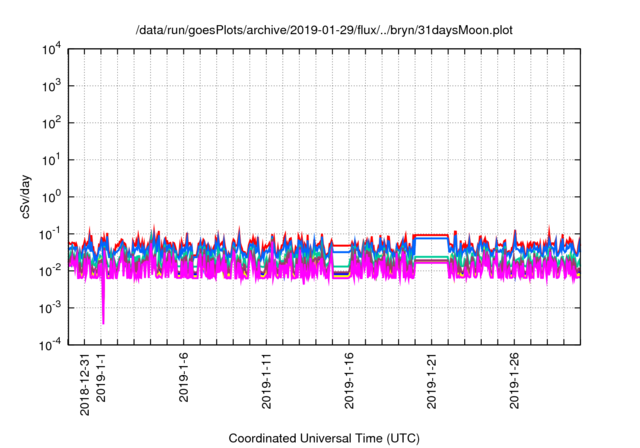Screen dimensions: 640x448
Task: Select the 2019-1-11 date tick label
Action: [268, 378]
